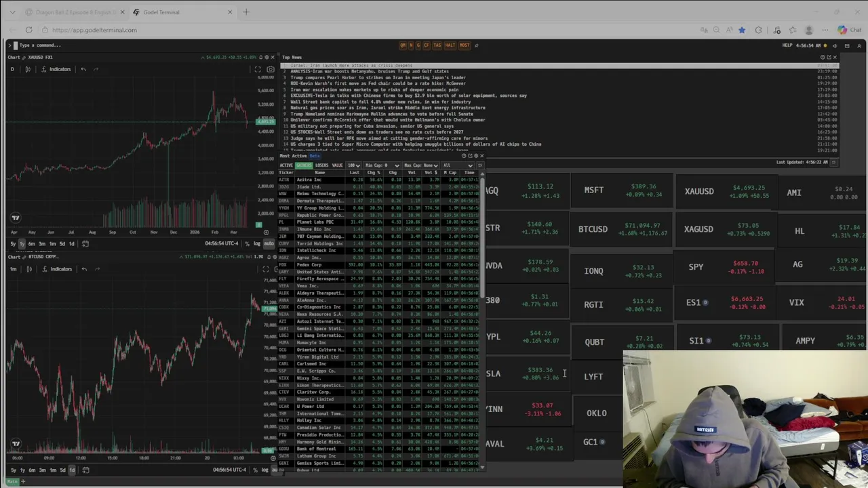
Task: Open the SPY watchlist tile
Action: (724, 267)
